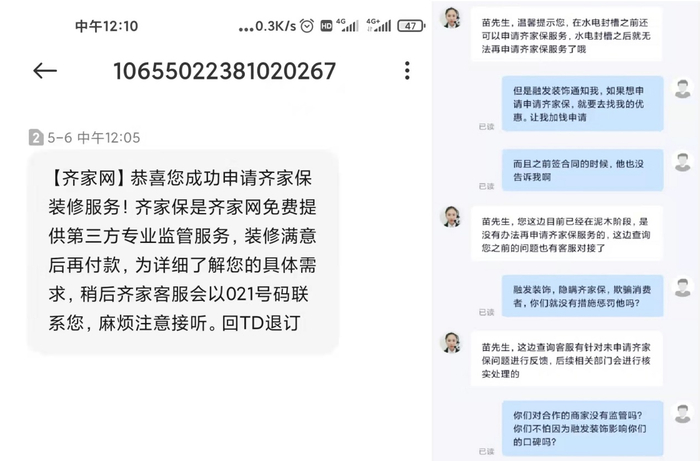Open agent avatar beside the 泥木阶段 message
This screenshot has width=700, height=461.
451,216
